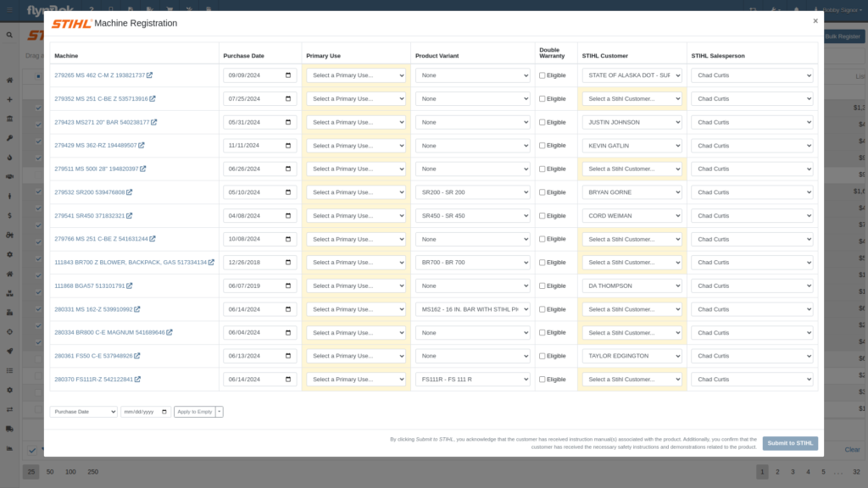Open external link icon for 279541 SR450
The image size is (868, 488).
pos(129,216)
